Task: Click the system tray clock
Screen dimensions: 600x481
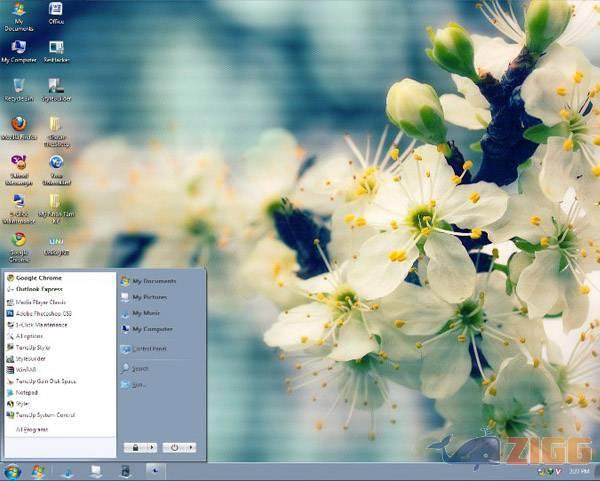Action: tap(579, 471)
